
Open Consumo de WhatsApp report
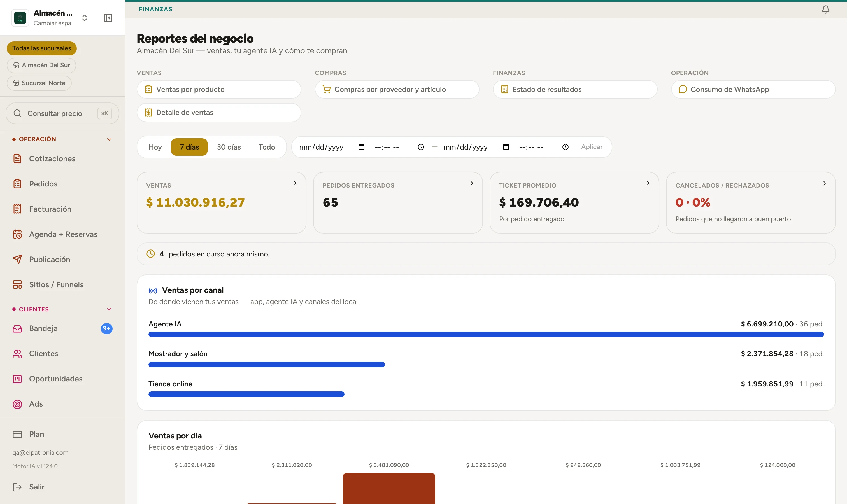(753, 89)
